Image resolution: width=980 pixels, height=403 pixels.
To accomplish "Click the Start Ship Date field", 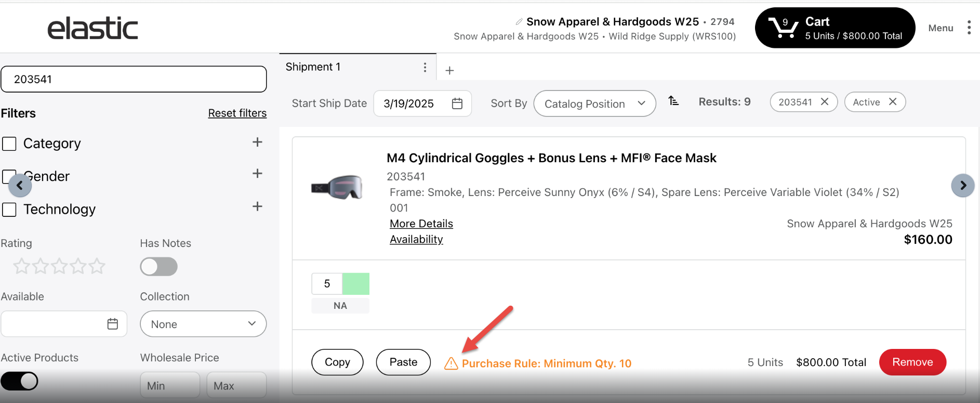I will point(422,103).
